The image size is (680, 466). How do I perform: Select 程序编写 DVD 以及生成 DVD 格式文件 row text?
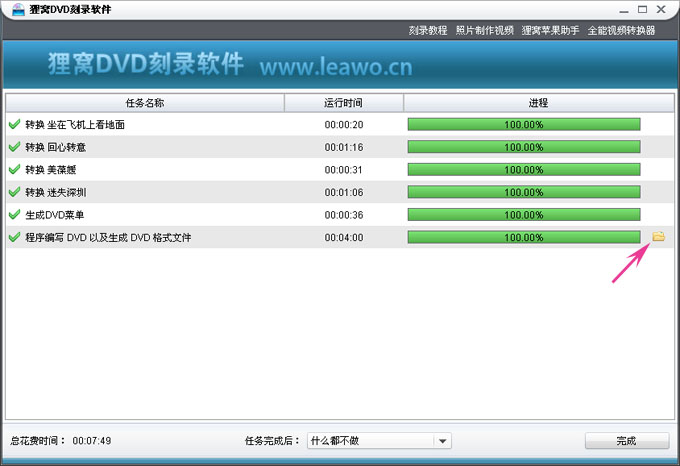coord(108,238)
